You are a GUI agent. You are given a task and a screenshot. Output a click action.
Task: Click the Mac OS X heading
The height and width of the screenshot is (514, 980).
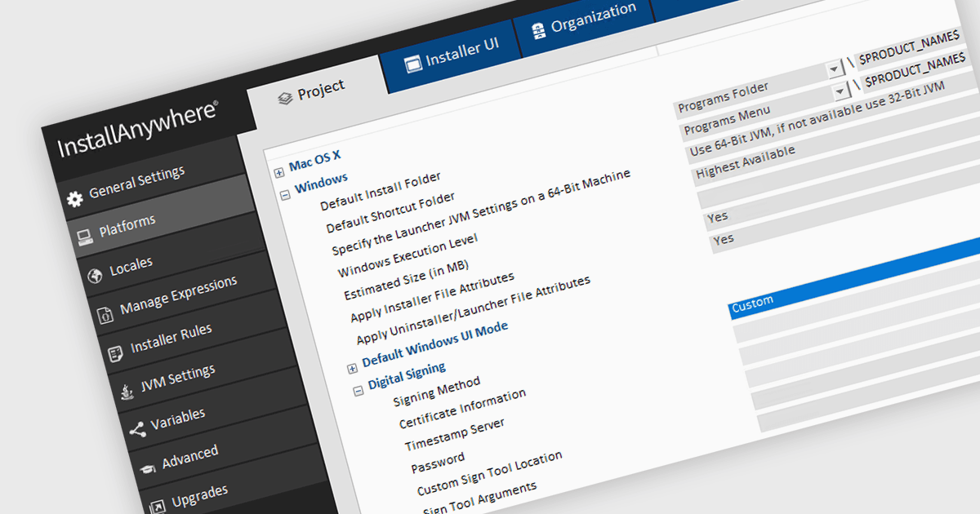314,159
